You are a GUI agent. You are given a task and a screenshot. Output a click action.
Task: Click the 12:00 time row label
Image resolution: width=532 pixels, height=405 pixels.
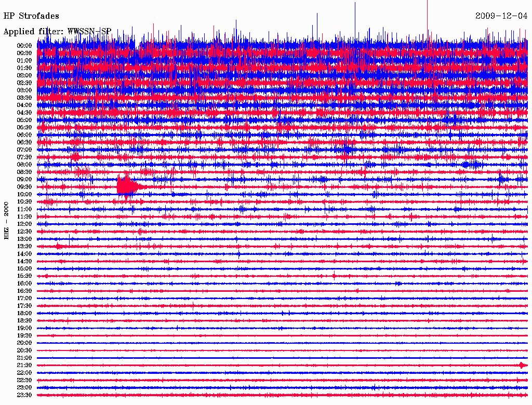(x=24, y=224)
